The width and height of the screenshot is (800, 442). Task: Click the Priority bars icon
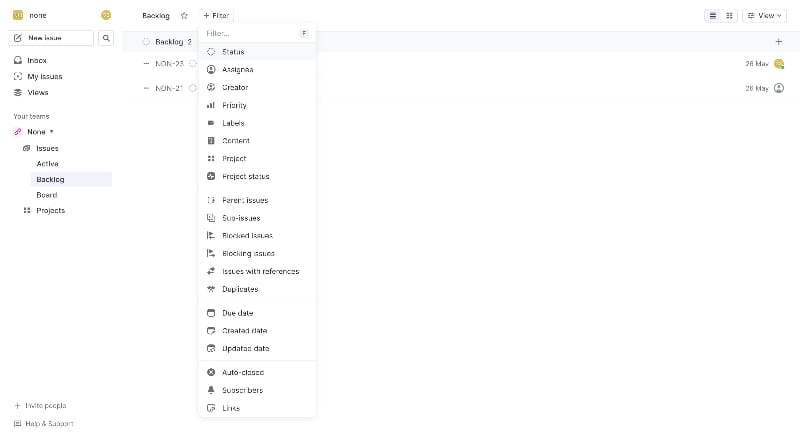click(211, 105)
